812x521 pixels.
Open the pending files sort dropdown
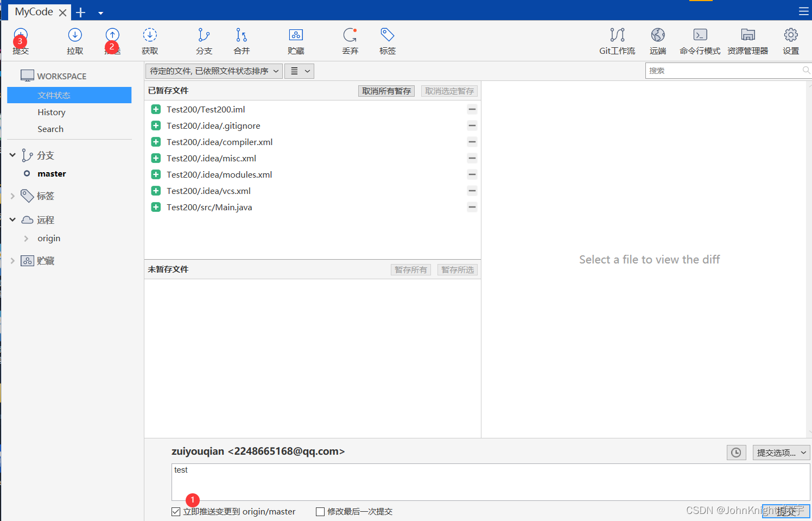[x=214, y=71]
